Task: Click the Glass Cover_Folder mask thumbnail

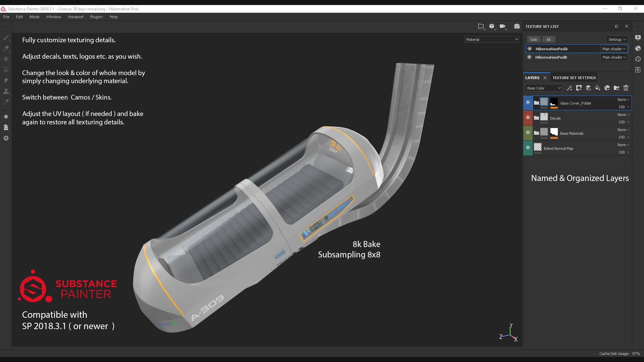Action: coord(554,102)
